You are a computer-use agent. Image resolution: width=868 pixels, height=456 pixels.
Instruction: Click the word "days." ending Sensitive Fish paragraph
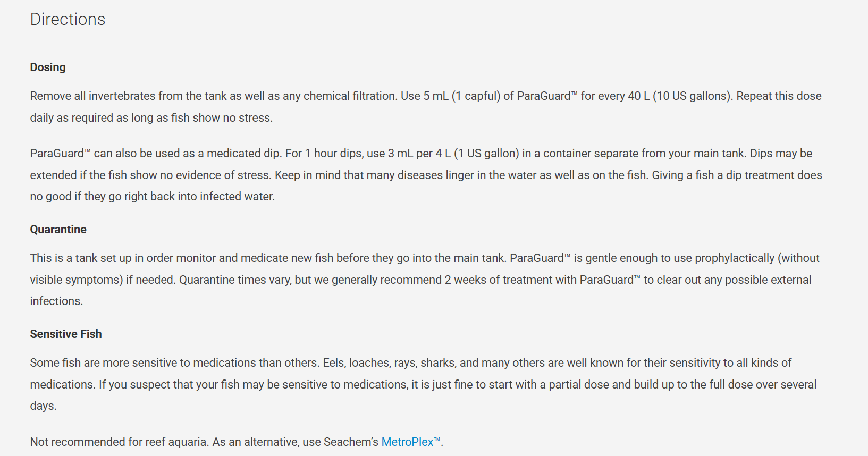(43, 406)
